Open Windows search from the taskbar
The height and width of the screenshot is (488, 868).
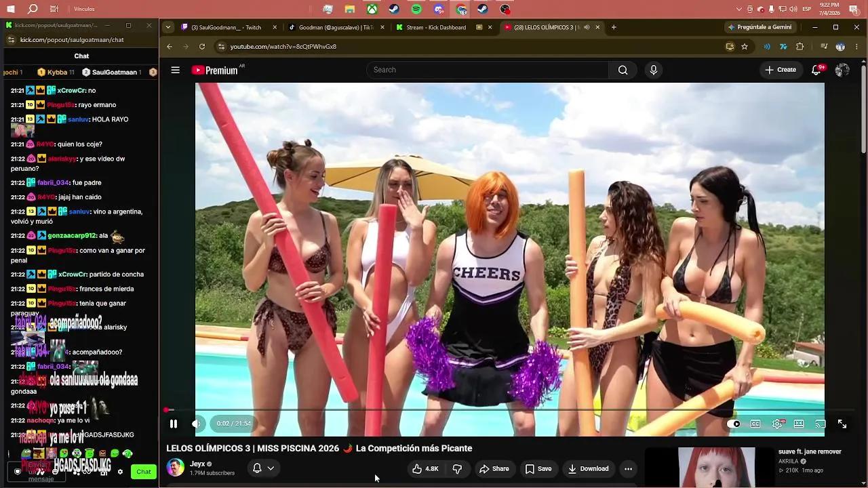pos(33,9)
